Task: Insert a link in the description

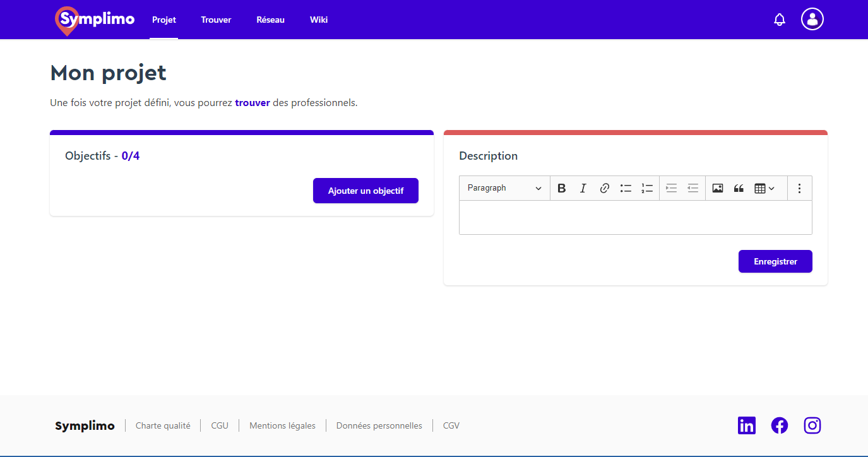Action: click(x=604, y=188)
